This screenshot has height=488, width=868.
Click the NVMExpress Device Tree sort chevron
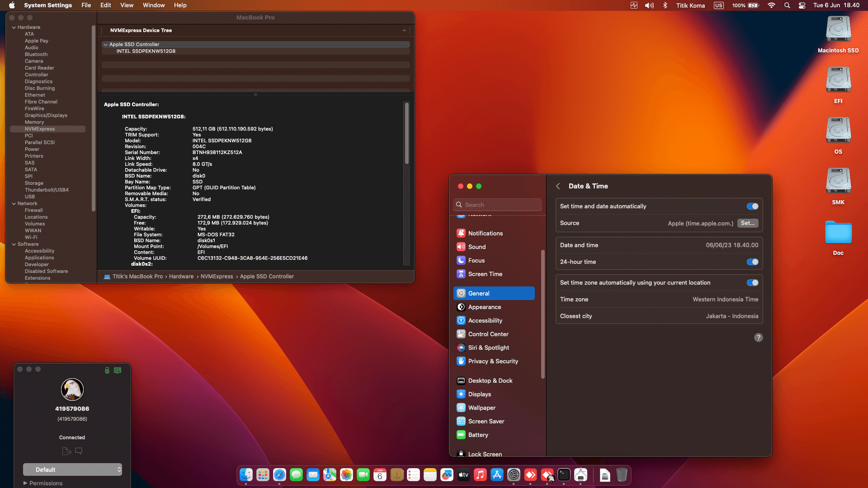click(404, 30)
